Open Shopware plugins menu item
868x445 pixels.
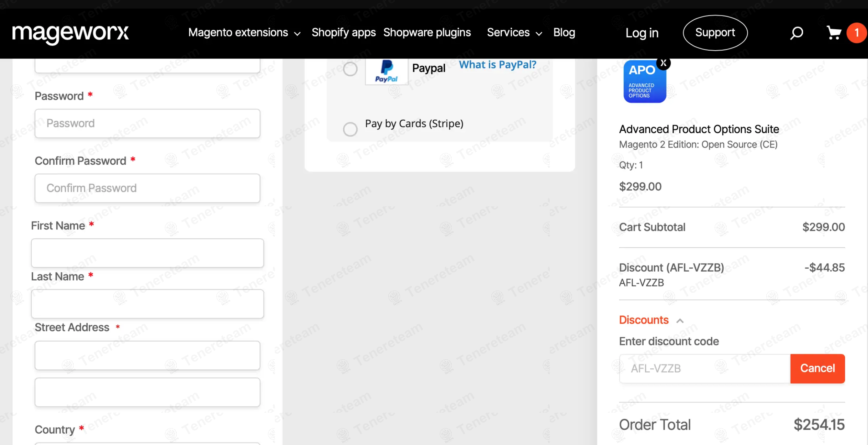pos(427,33)
